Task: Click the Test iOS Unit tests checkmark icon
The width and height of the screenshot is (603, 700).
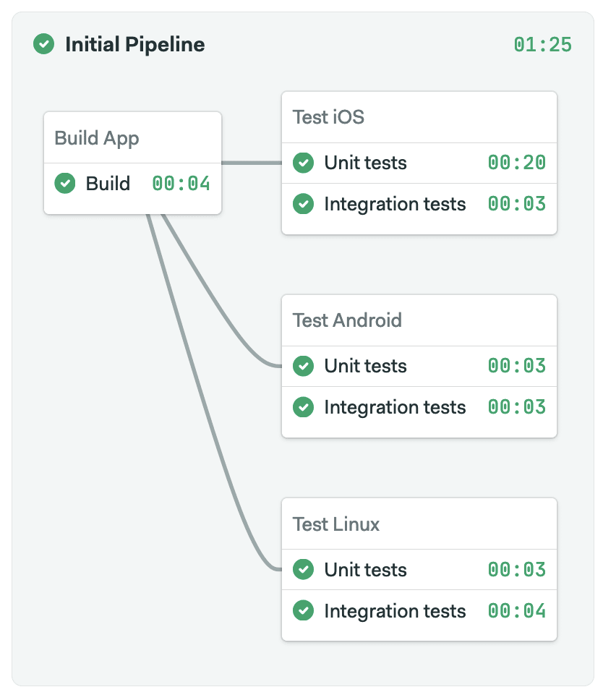Action: [303, 163]
